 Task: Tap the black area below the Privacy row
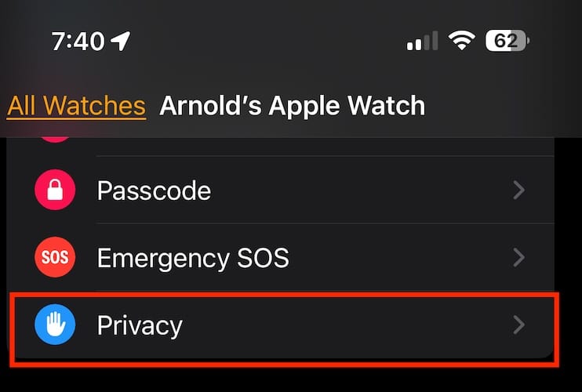tap(290, 378)
